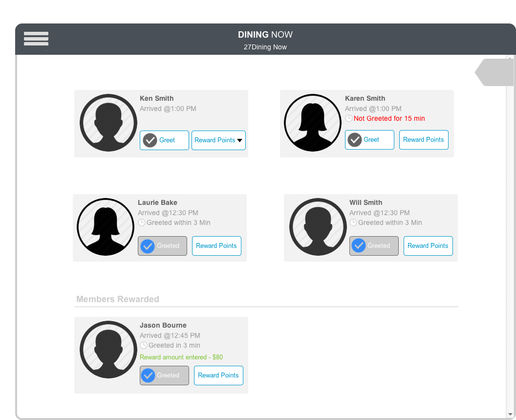Toggle Greeted status for Will Smith
The height and width of the screenshot is (420, 516).
(374, 246)
